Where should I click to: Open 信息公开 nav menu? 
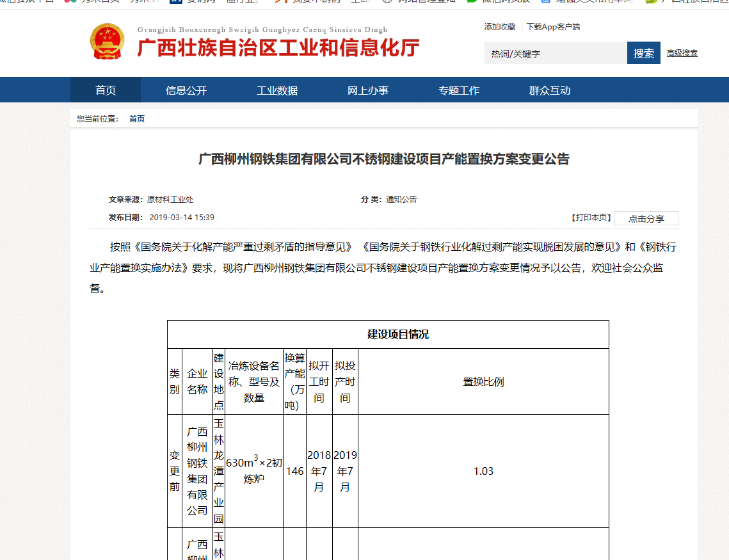[x=186, y=90]
